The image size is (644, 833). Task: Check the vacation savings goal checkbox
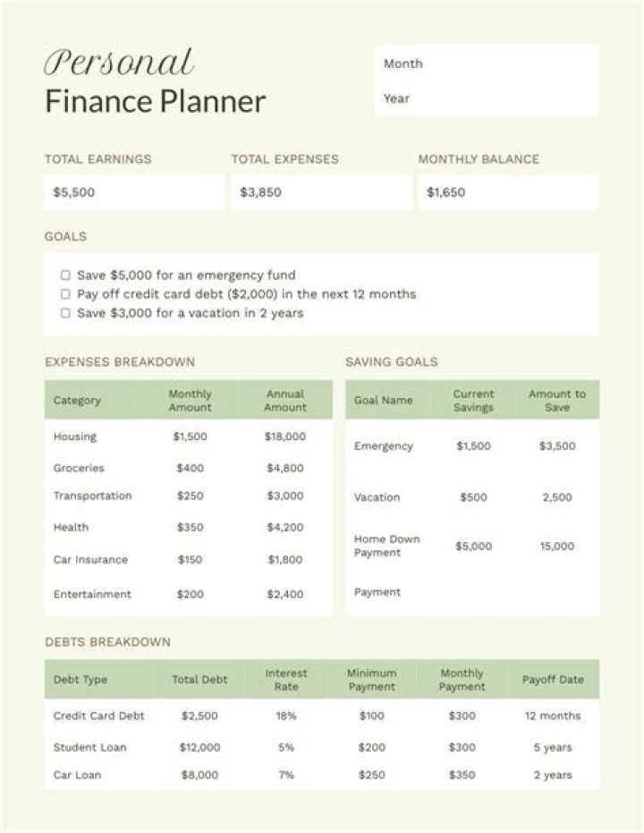click(65, 313)
